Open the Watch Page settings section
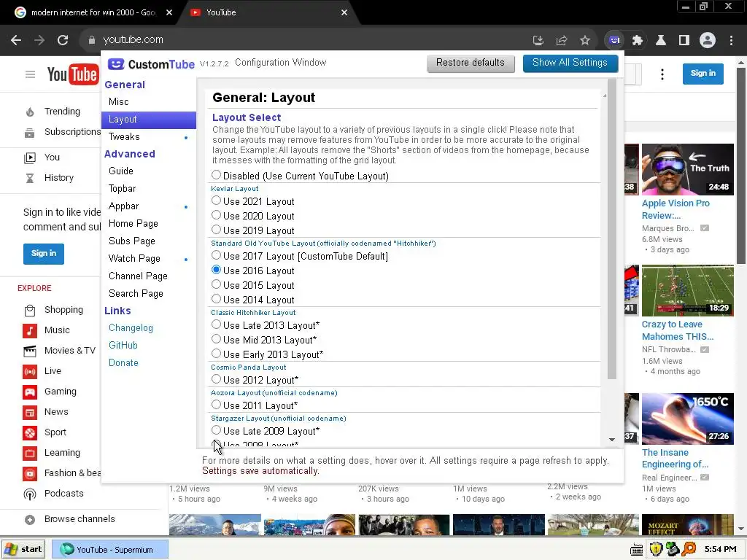Viewport: 747px width, 560px height. [x=149, y=259]
